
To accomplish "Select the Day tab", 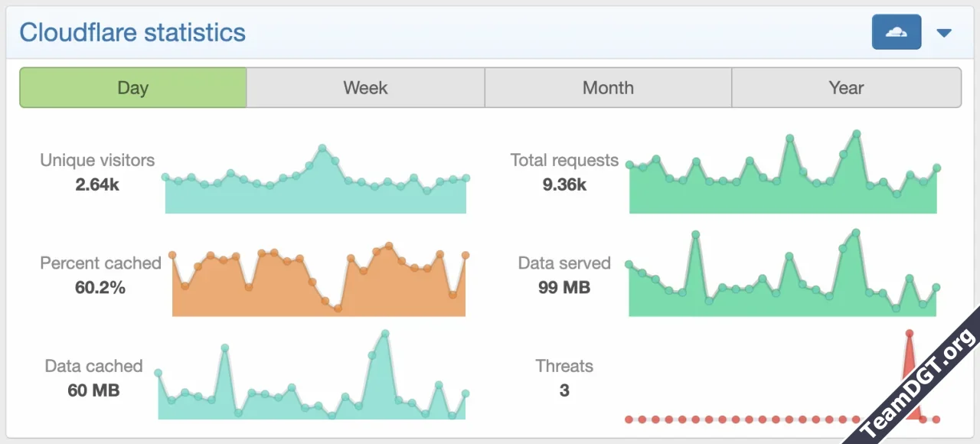I will click(x=132, y=87).
